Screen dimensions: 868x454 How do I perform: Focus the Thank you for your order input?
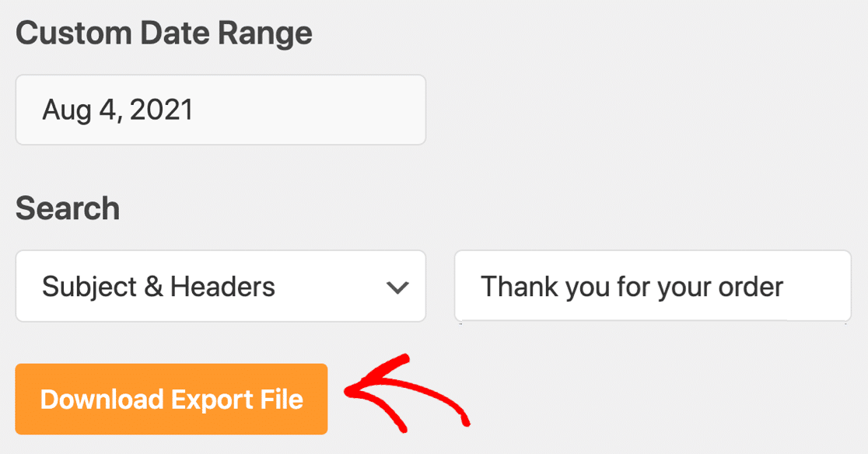pos(652,286)
